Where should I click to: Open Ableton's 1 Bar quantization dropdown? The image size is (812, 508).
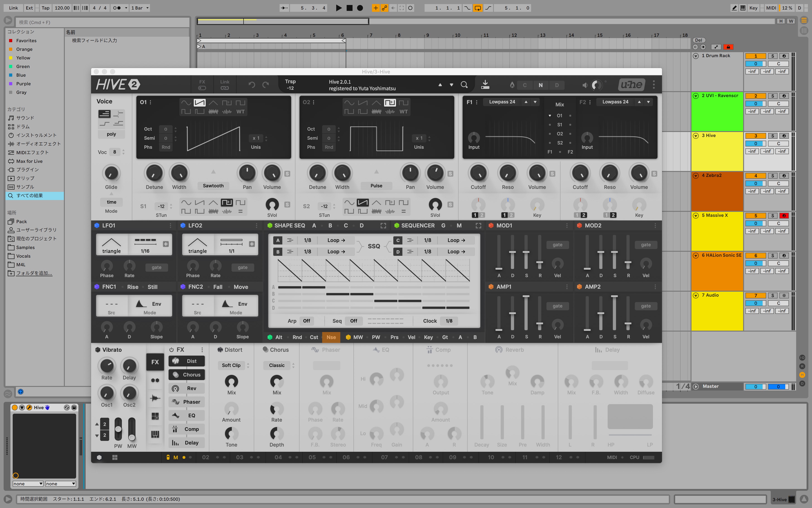click(140, 8)
